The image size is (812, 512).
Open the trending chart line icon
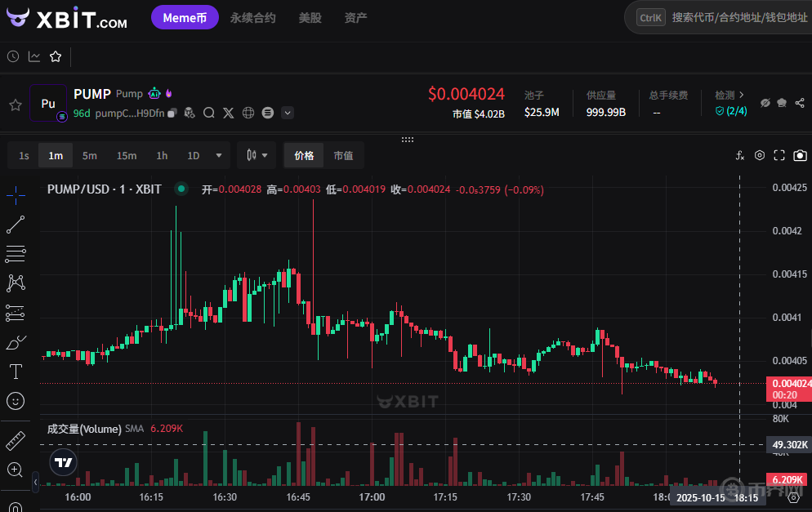tap(34, 56)
